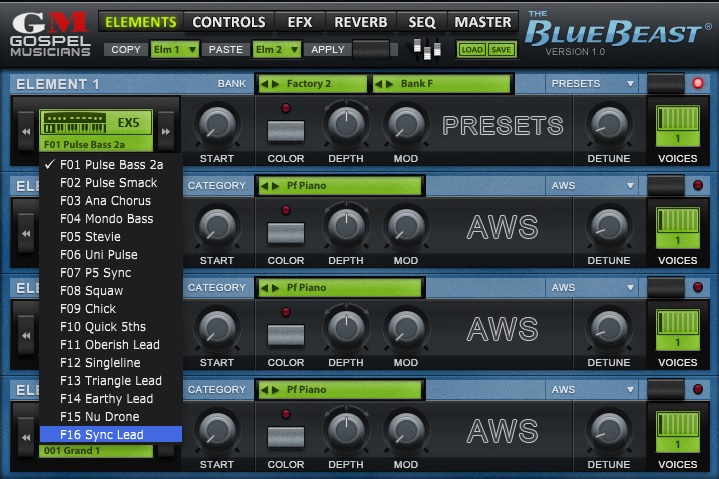
Task: Click Element 1 START knob
Action: tap(217, 125)
